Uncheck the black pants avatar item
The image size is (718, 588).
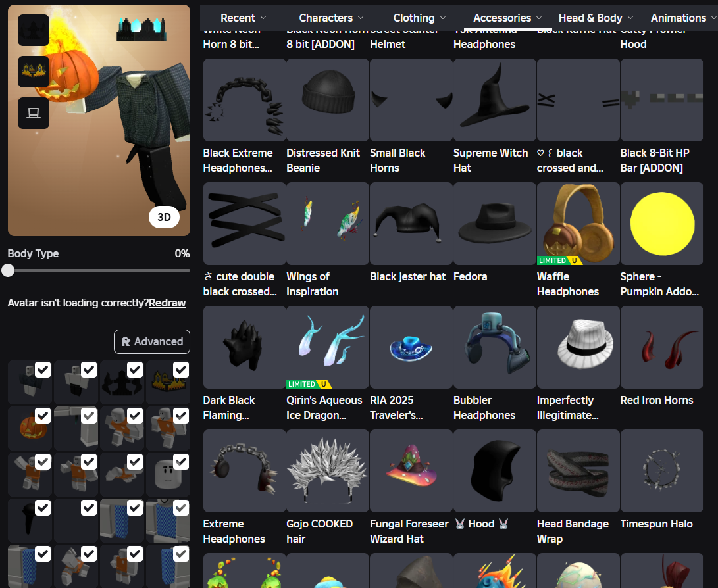click(x=89, y=369)
